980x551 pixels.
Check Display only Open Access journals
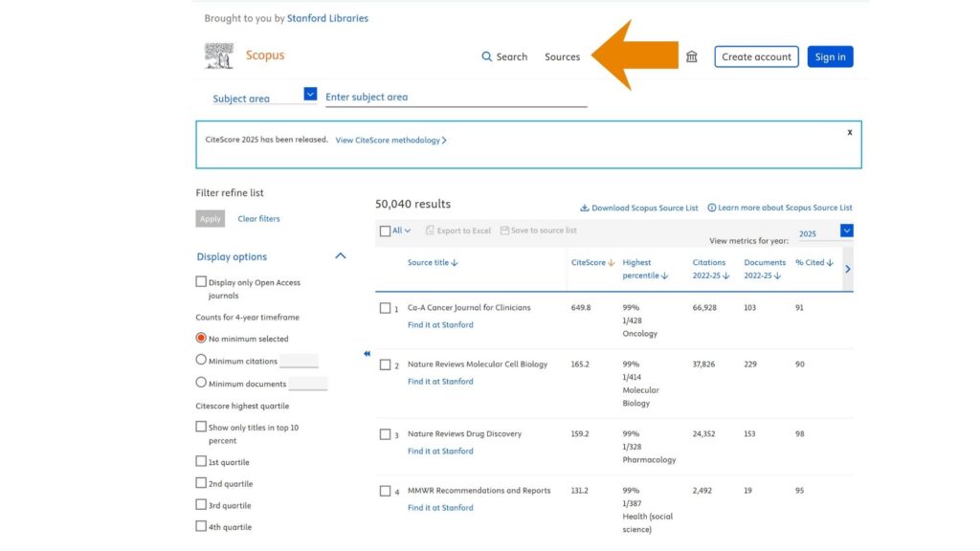pos(201,282)
